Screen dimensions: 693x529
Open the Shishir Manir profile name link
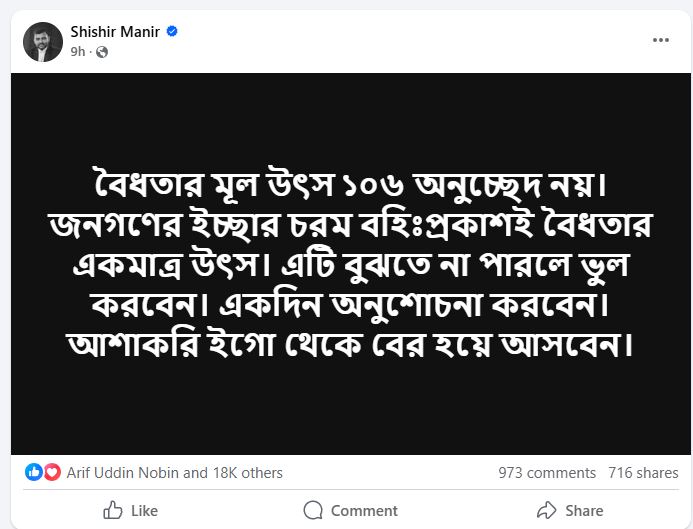coord(116,32)
